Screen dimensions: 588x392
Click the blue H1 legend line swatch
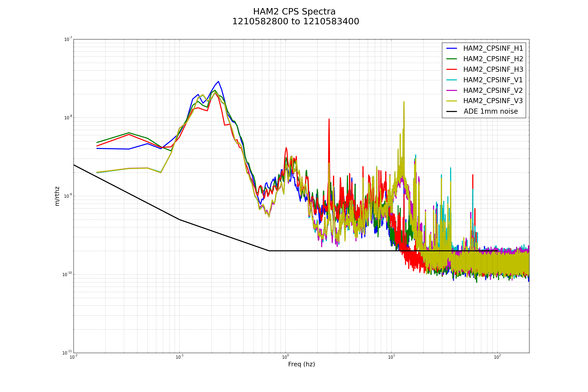452,48
